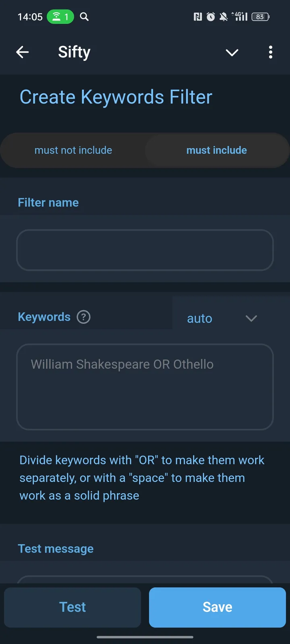Collapse the auto selector via its arrow
This screenshot has width=290, height=644.
click(251, 318)
